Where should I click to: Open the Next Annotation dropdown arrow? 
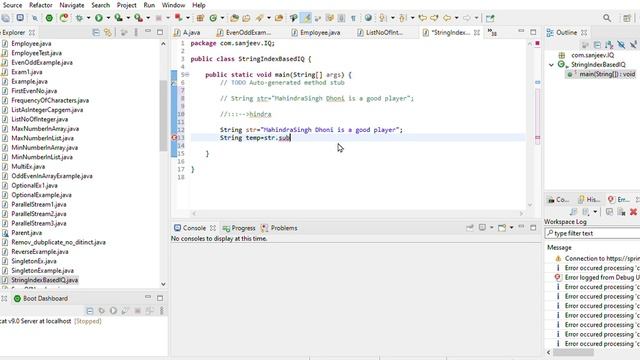point(393,18)
